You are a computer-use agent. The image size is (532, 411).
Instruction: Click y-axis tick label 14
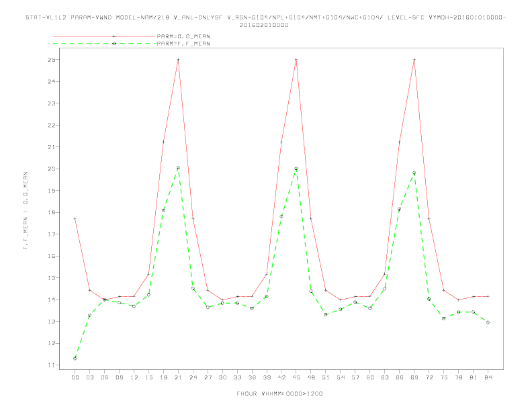click(52, 300)
